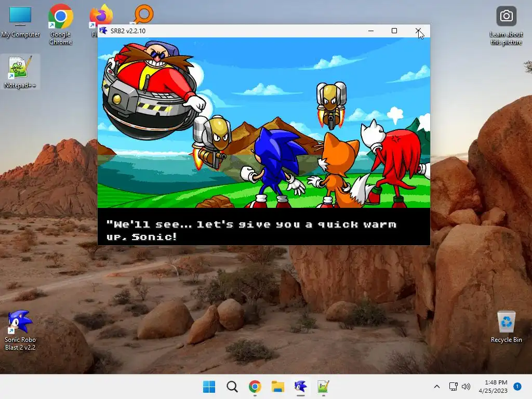This screenshot has height=399, width=532.
Task: Open File Explorer from the taskbar
Action: tap(277, 387)
